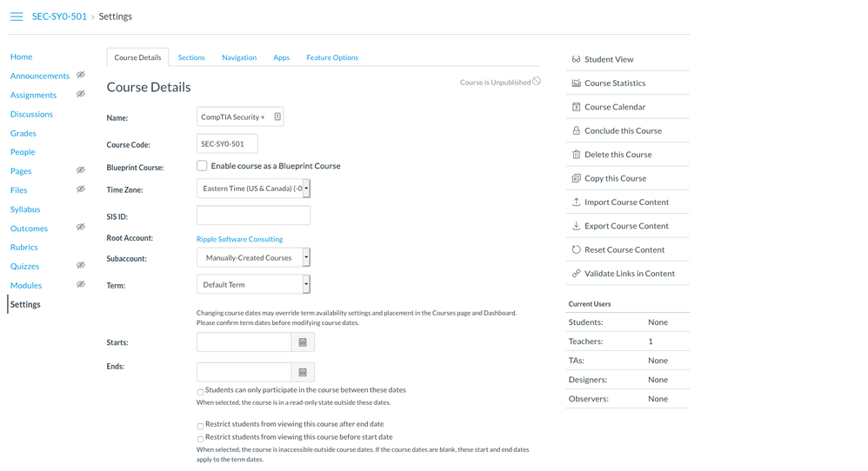Check students can only participate between dates

tap(200, 392)
